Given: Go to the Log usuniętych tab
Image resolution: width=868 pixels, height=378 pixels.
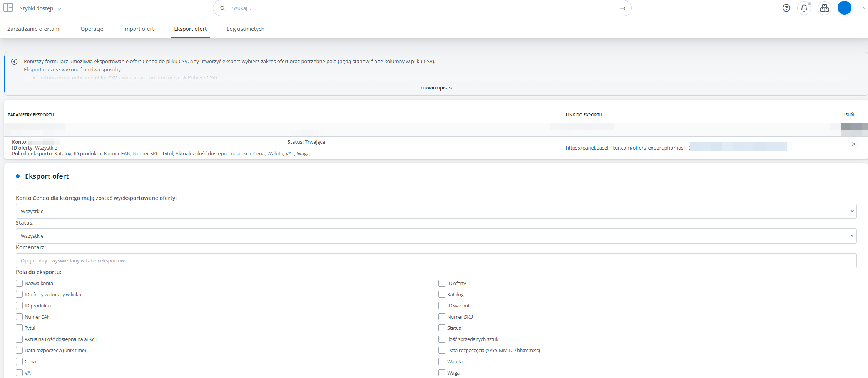Looking at the screenshot, I should point(245,29).
